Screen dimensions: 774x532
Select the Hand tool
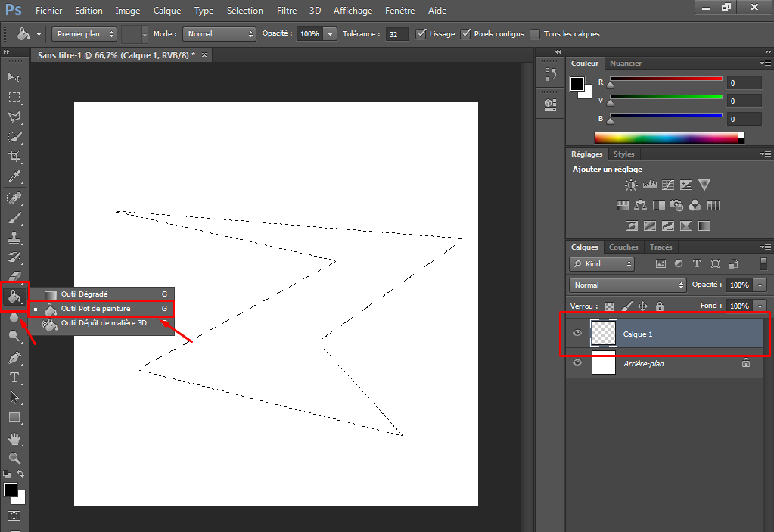(14, 439)
